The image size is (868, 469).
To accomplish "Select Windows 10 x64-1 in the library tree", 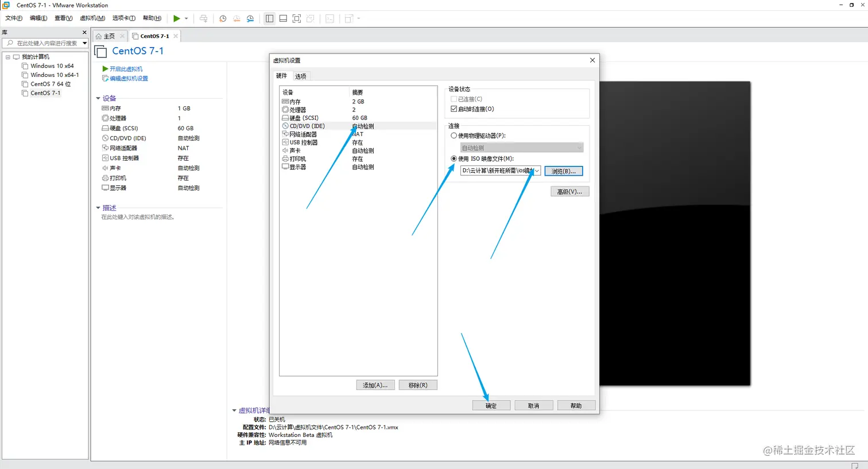I will [x=55, y=75].
